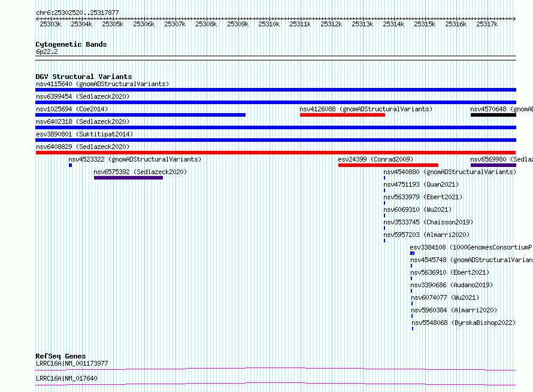The width and height of the screenshot is (533, 392).
Task: Click the 6p22.2 cytogenetic band label
Action: point(47,51)
